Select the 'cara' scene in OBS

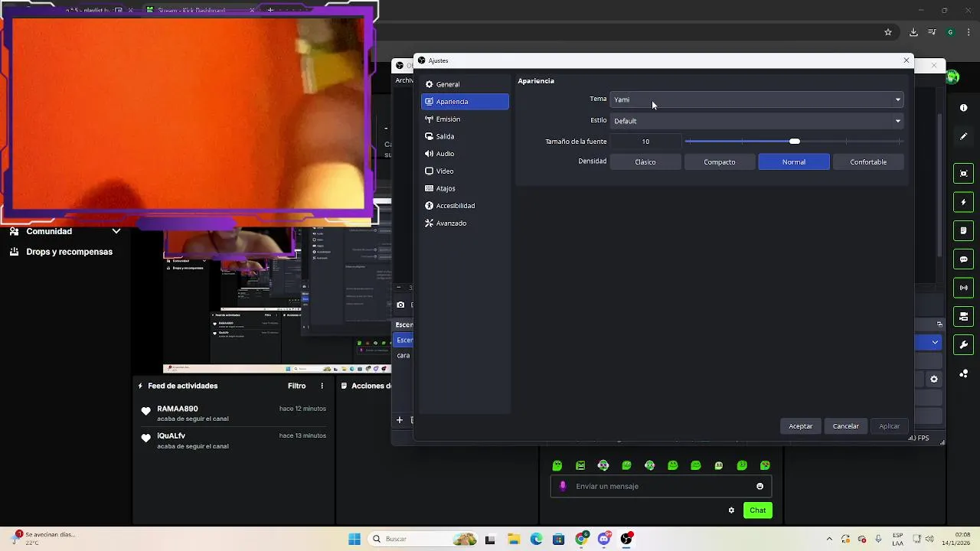[403, 355]
